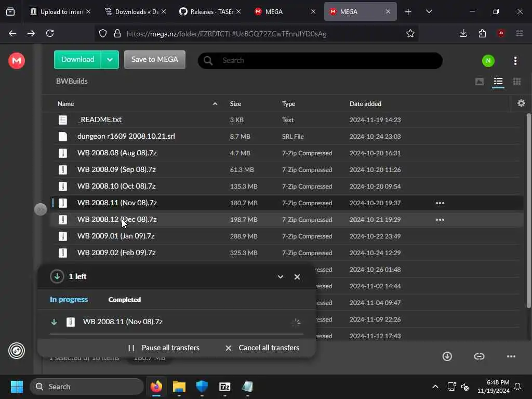The width and height of the screenshot is (532, 399).
Task: Open the MEGA logo home icon
Action: pyautogui.click(x=17, y=61)
